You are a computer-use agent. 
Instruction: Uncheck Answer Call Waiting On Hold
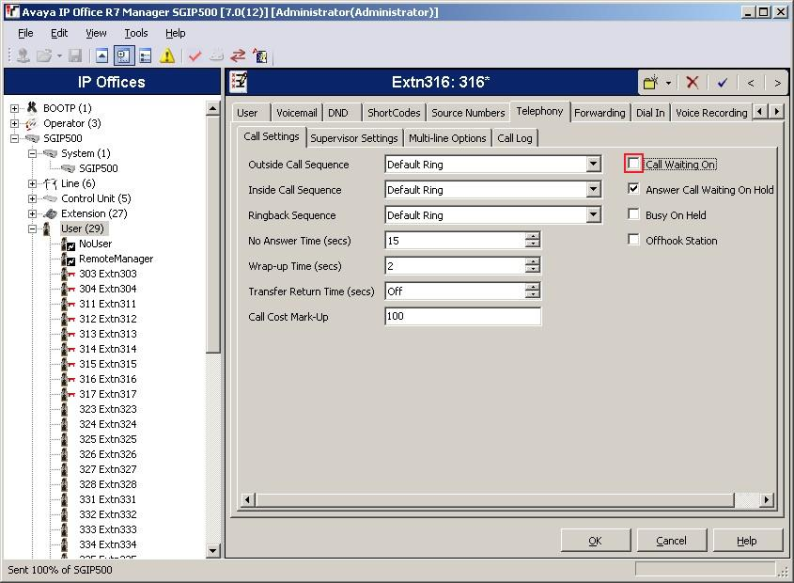pos(633,189)
